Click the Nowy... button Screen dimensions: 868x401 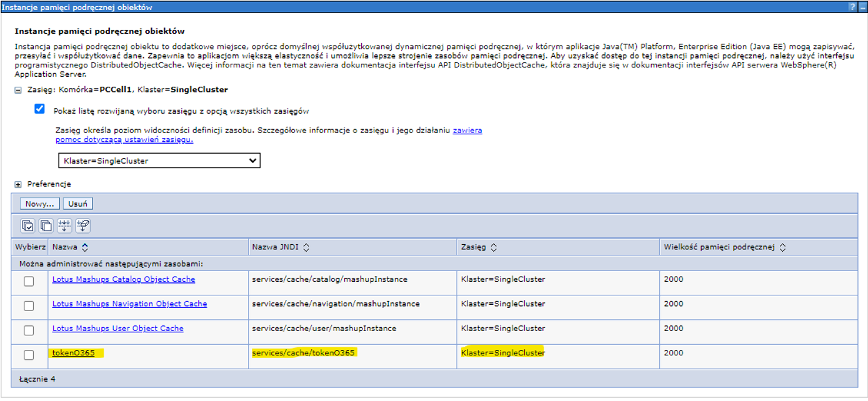click(x=41, y=204)
